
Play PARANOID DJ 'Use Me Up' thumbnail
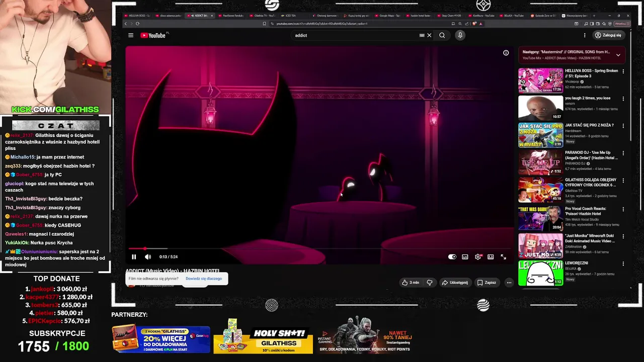point(540,162)
